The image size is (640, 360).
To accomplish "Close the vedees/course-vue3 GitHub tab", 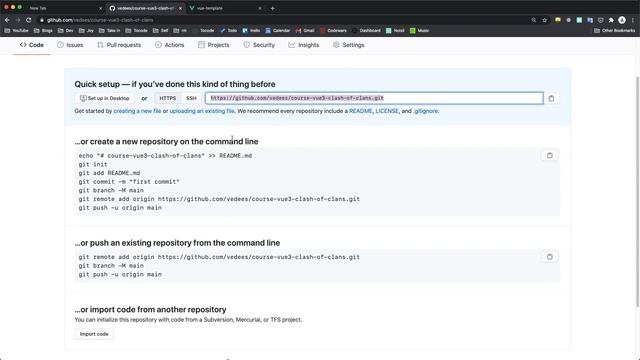I will (x=180, y=8).
